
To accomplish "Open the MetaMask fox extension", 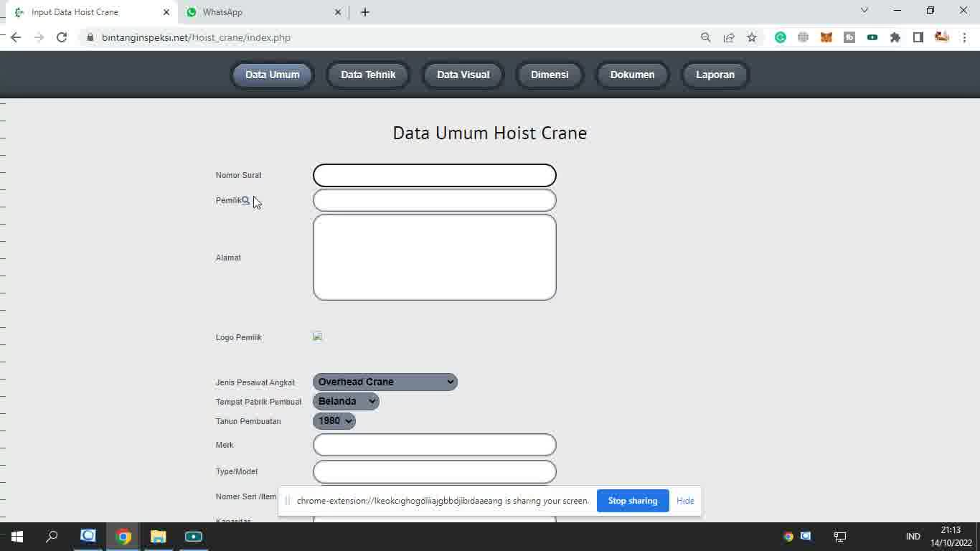I will coord(826,37).
